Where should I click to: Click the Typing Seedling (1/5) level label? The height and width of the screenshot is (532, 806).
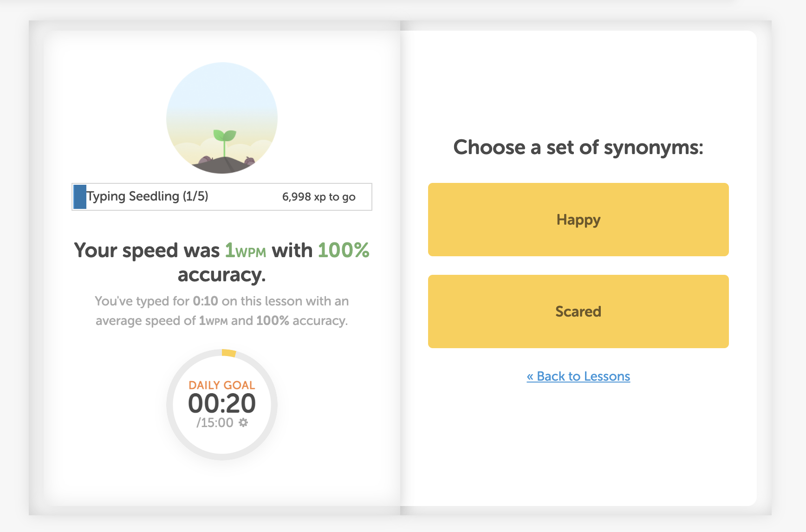[148, 196]
